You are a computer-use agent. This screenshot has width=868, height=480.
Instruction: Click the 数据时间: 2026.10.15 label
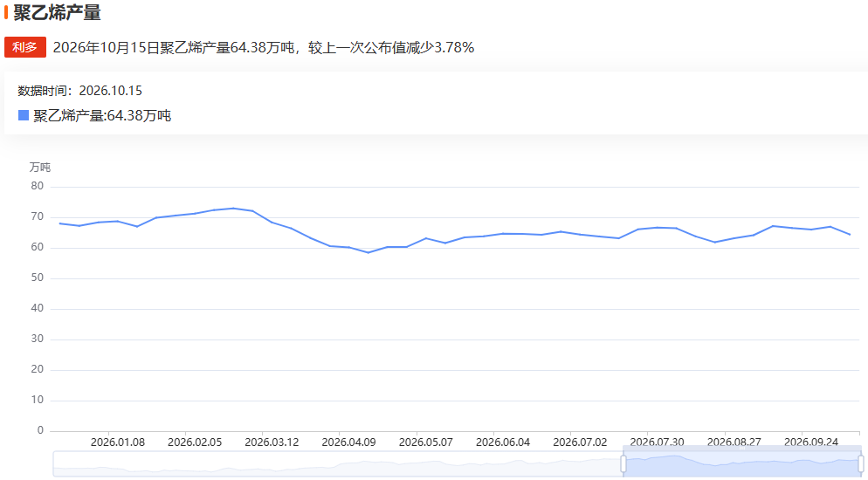[x=79, y=91]
